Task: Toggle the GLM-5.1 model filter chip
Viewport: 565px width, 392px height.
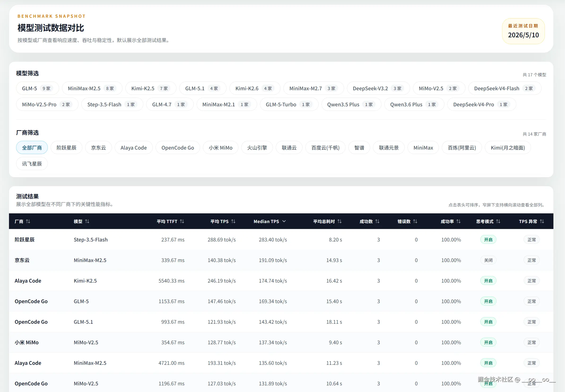Action: pyautogui.click(x=203, y=88)
